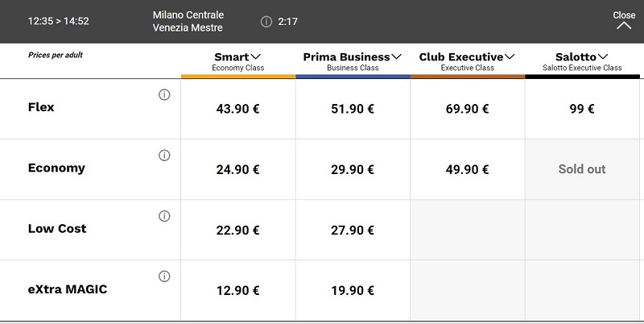Pick Economy Club Executive fare 49.90 €

[467, 169]
